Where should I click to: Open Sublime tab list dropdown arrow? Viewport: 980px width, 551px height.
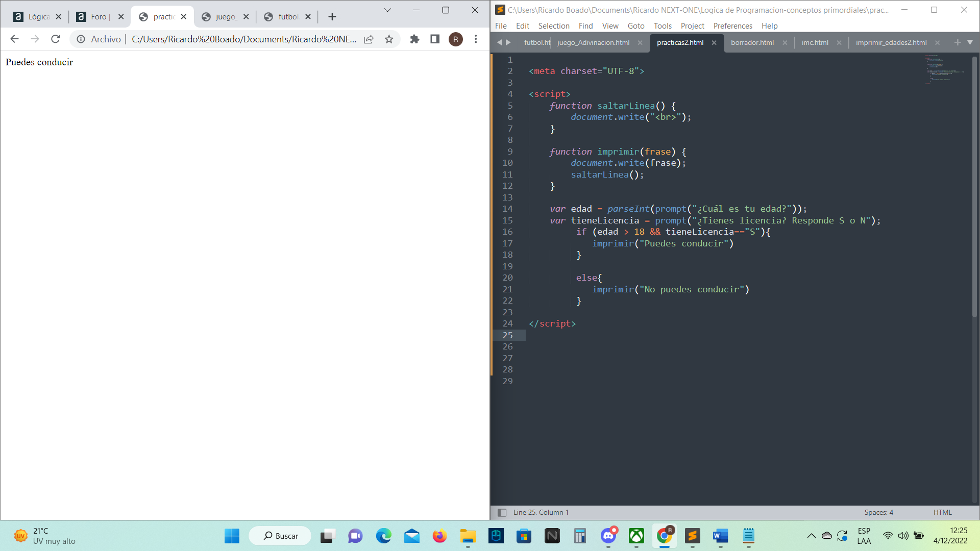(x=970, y=42)
